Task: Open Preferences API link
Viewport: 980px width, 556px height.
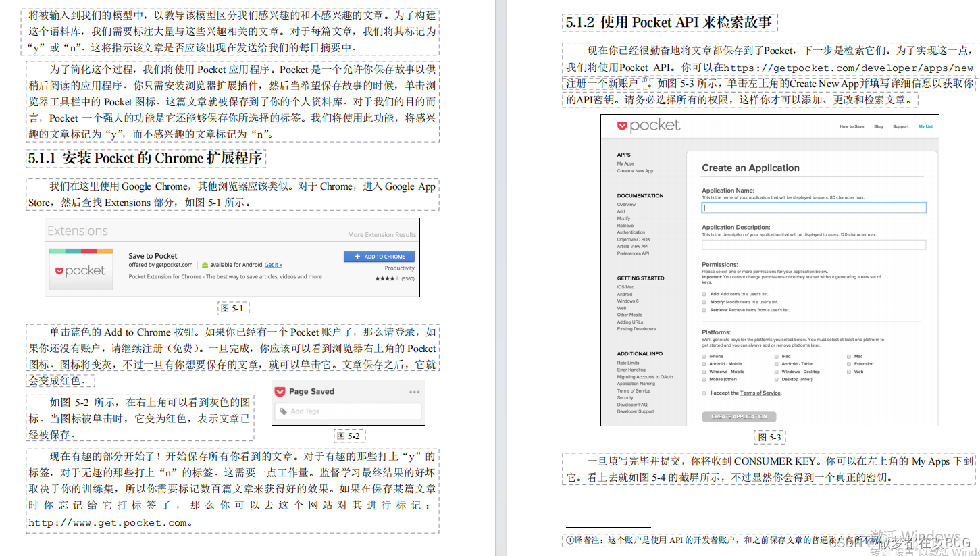Action: [633, 253]
